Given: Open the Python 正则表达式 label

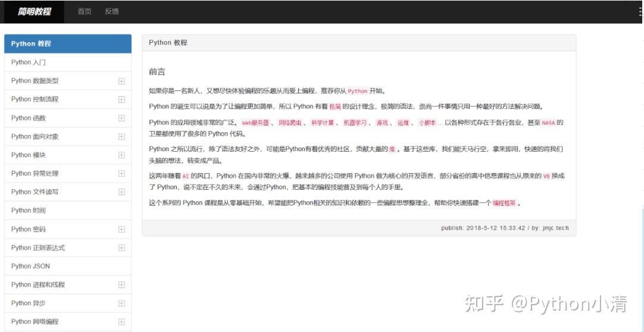Looking at the screenshot, I should 38,248.
